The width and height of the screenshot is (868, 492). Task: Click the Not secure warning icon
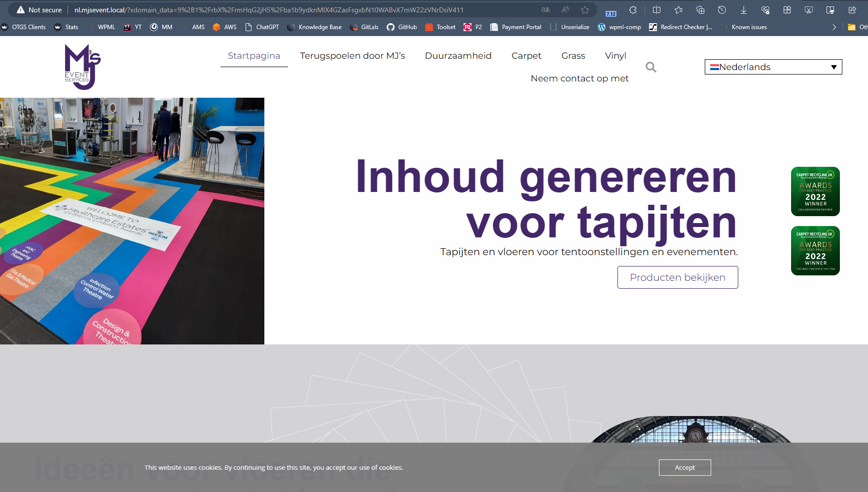pyautogui.click(x=20, y=10)
